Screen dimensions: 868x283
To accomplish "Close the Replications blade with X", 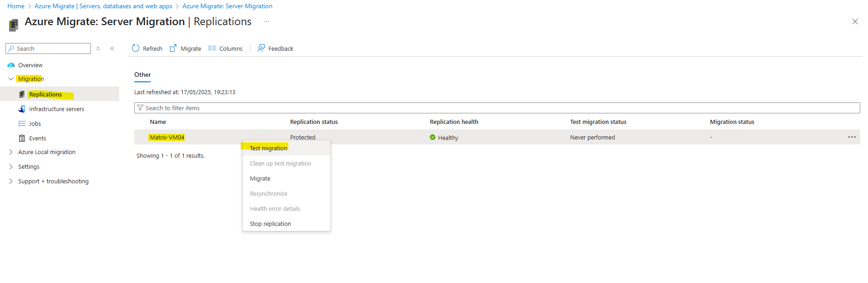I will click(855, 21).
